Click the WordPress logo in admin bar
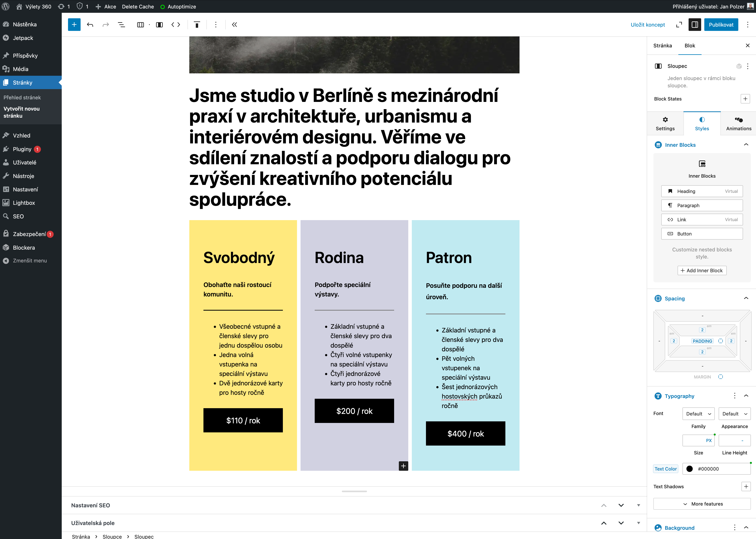756x539 pixels. pos(6,6)
